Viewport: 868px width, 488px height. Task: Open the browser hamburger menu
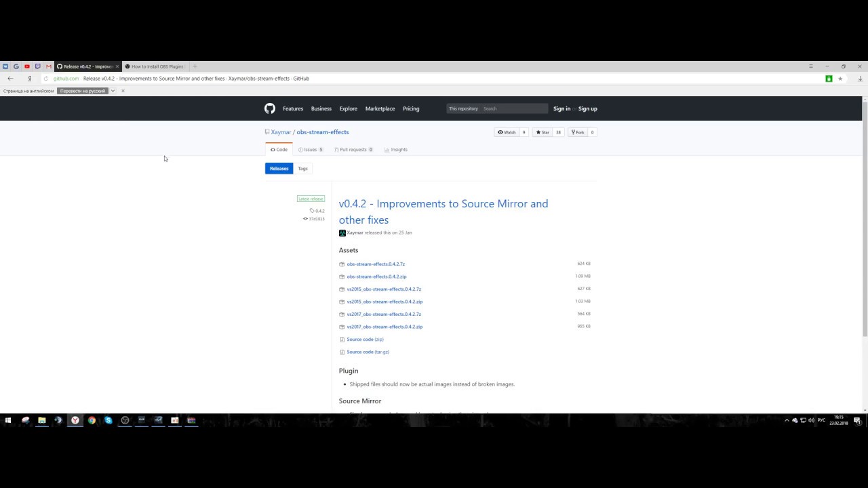(x=811, y=66)
